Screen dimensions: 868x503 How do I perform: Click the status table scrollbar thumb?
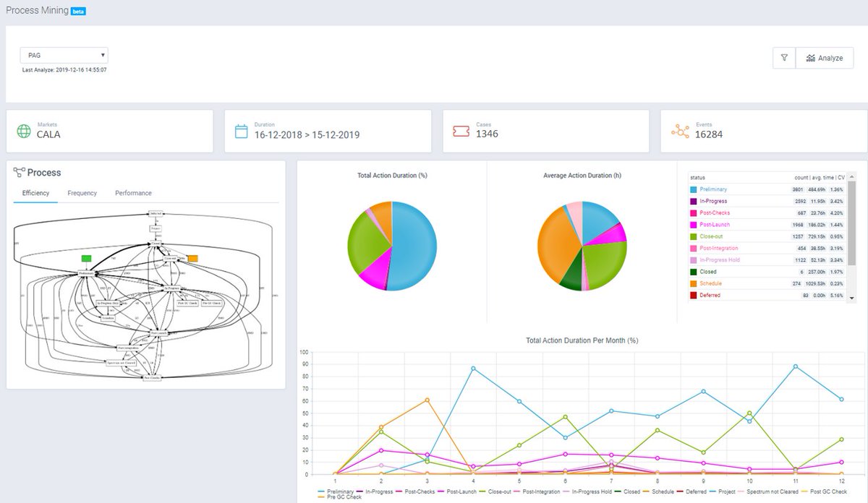point(851,223)
